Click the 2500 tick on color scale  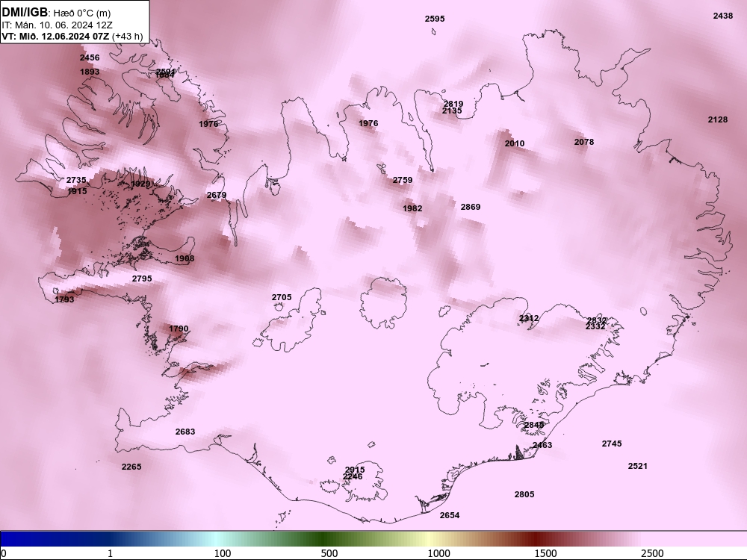pos(652,553)
